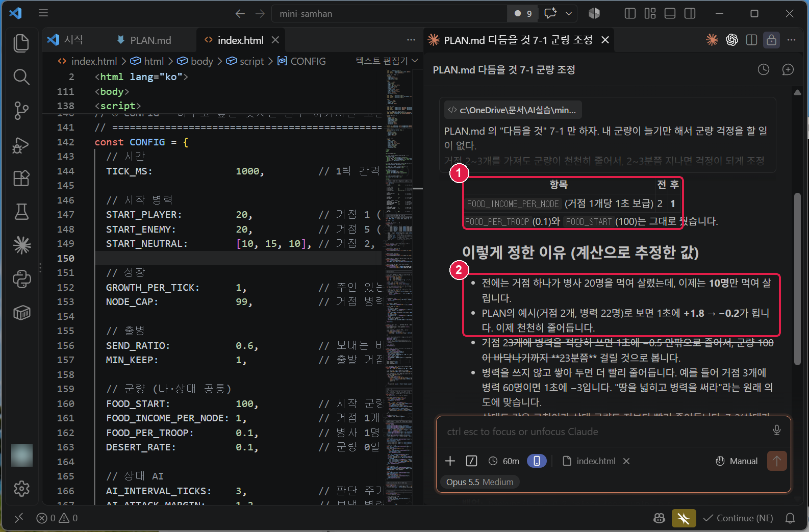Click the chat panel vertical scrollbar
Screen dimensions: 809x532
coord(797,278)
